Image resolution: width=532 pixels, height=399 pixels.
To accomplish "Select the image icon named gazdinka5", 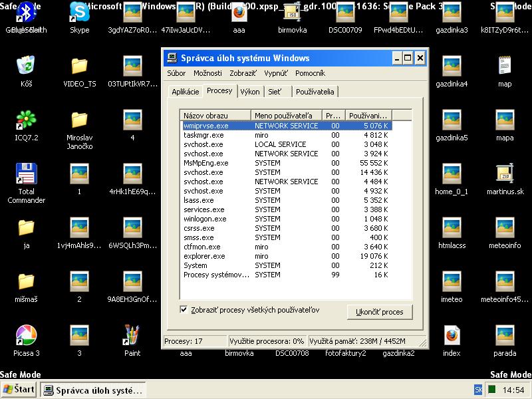I will point(452,120).
